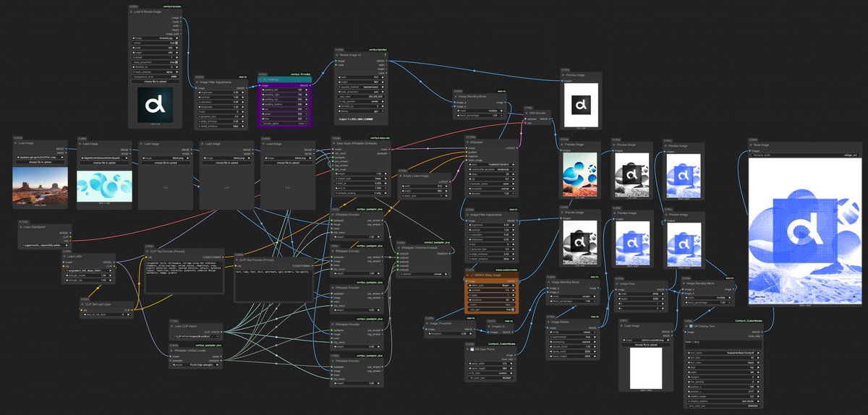This screenshot has width=868, height=415.
Task: Open the help question mark on Resize Image v2
Action: point(386,55)
